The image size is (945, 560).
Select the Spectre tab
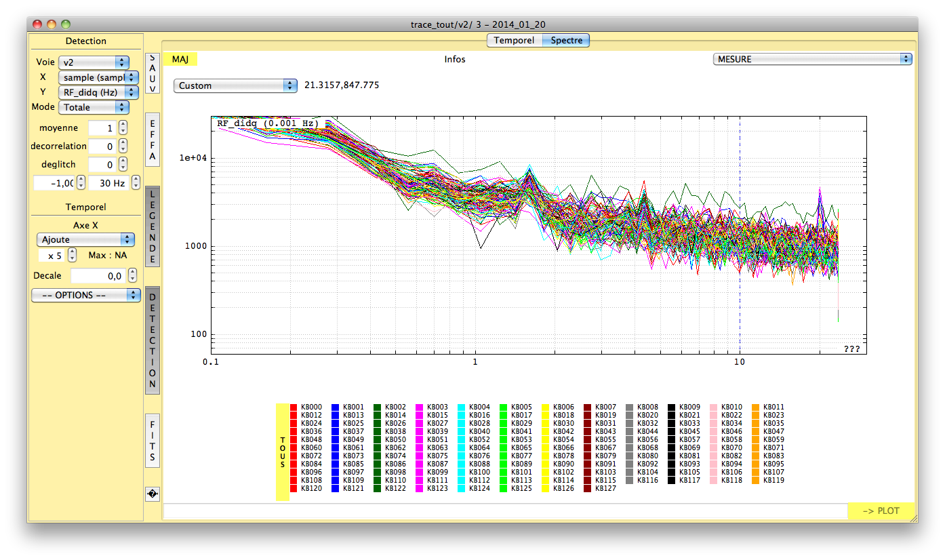567,41
